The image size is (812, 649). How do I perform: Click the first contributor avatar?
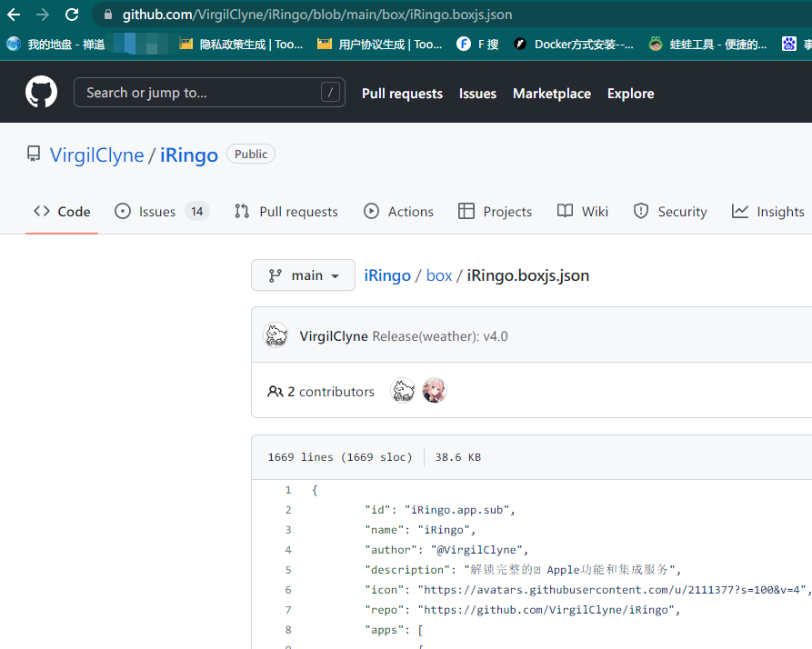pyautogui.click(x=403, y=391)
